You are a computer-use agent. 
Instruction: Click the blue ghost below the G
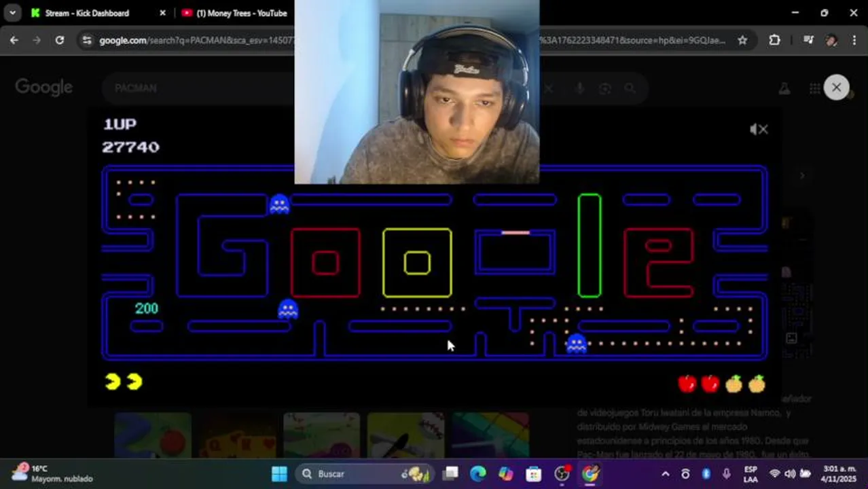click(288, 309)
